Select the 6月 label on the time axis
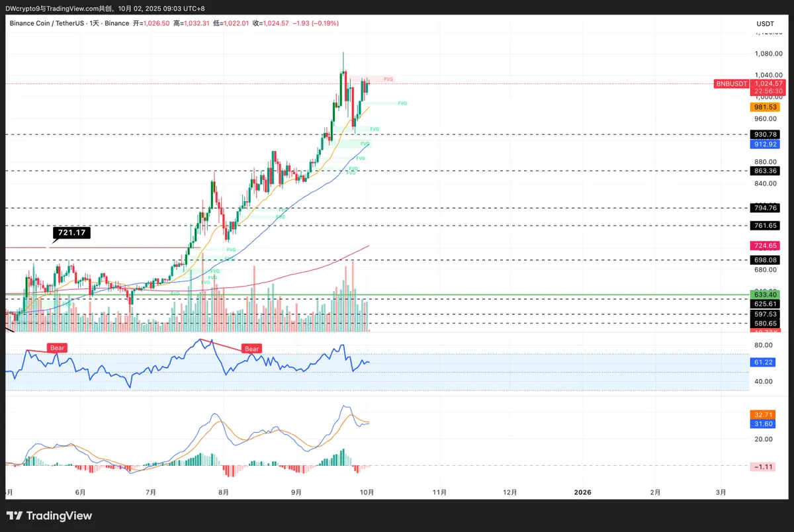Viewport: 794px width, 532px height. [x=81, y=492]
